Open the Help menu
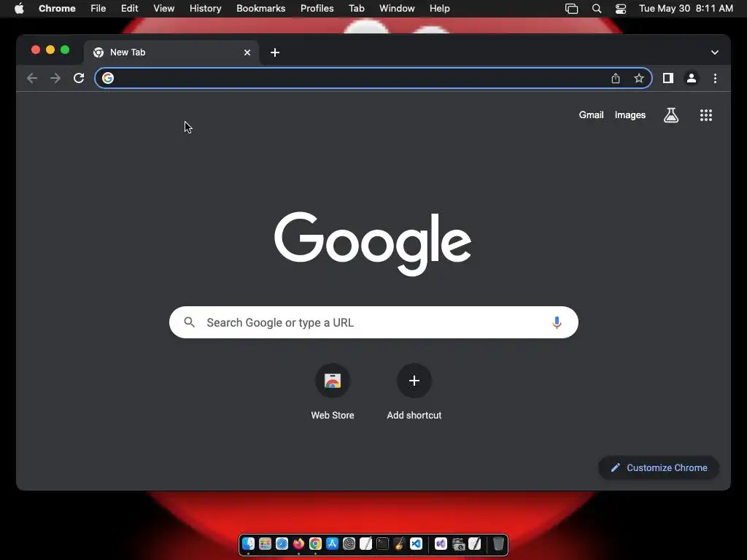747x560 pixels. pyautogui.click(x=439, y=8)
